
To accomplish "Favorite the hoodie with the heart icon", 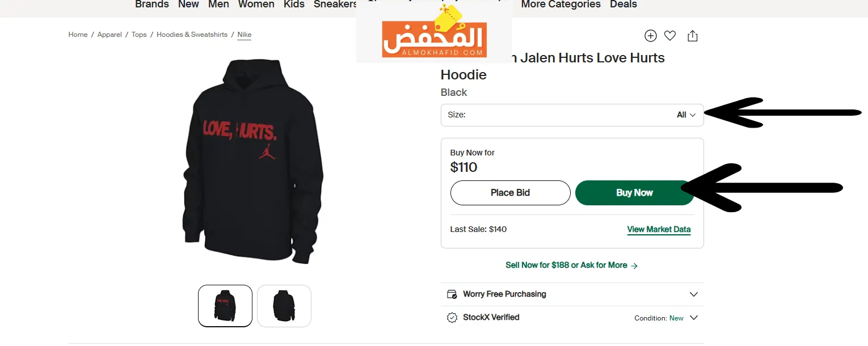I will pos(670,36).
